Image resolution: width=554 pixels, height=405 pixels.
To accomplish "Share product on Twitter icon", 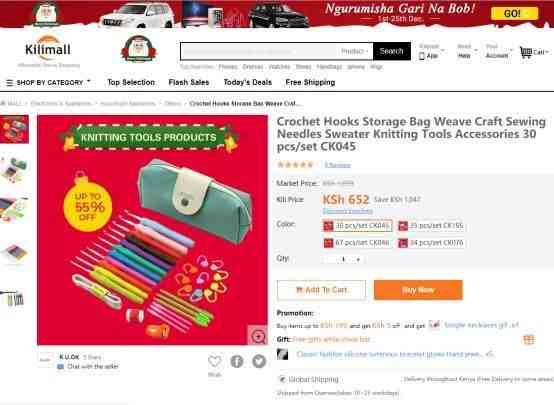I will (x=259, y=361).
